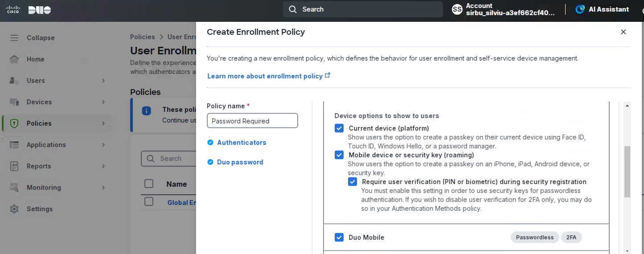The image size is (644, 254).
Task: Click the Settings gear icon
Action: [14, 209]
